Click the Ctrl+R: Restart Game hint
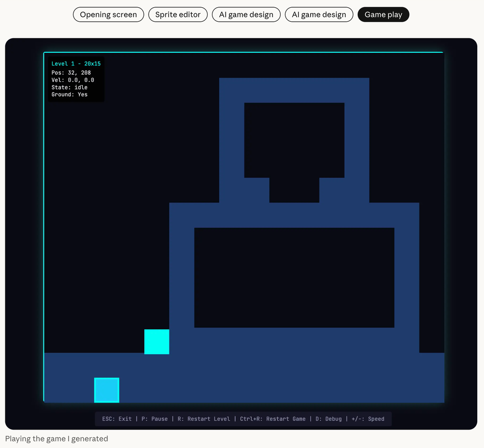 [x=272, y=419]
